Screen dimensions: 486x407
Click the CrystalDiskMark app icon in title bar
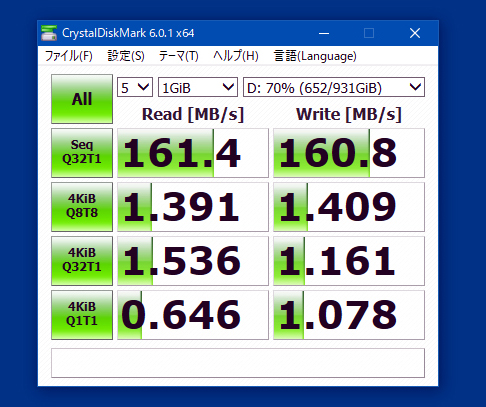point(49,33)
